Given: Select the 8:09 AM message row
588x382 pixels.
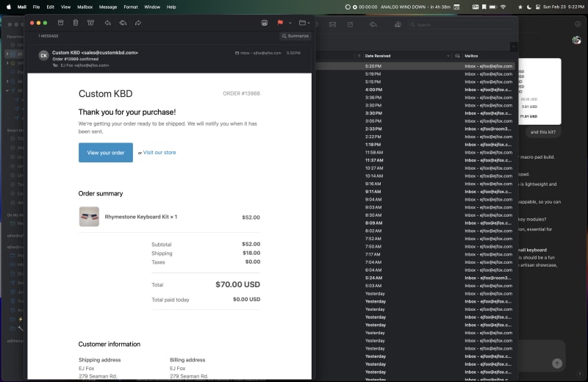Looking at the screenshot, I should tap(415, 223).
